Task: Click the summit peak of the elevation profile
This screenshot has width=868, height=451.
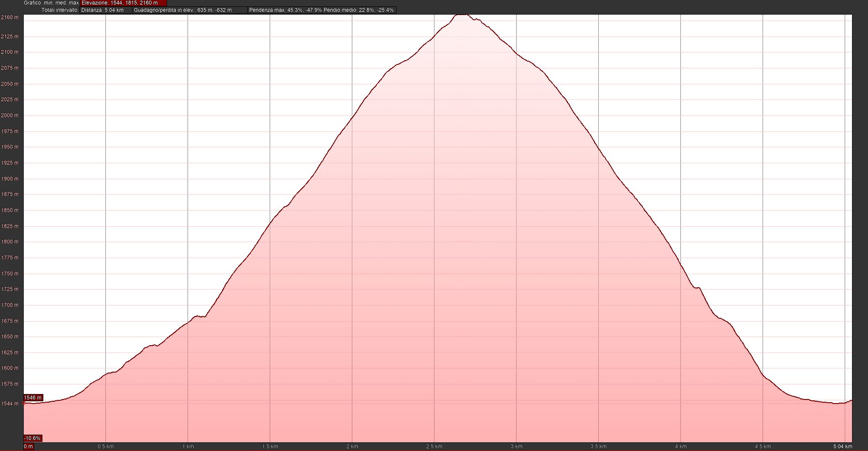Action: click(x=462, y=15)
